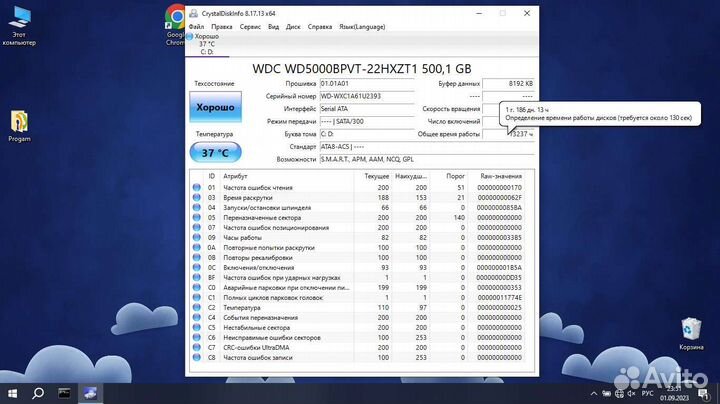The width and height of the screenshot is (720, 404).
Task: Select the C: D: disk tab
Action: click(x=207, y=44)
